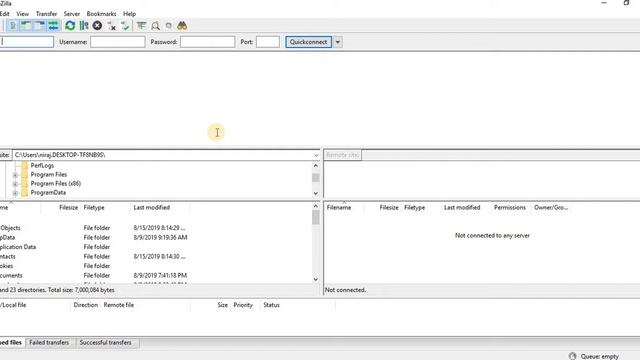Click the Status queue column header
Screen dimensions: 640x360
coord(271,305)
